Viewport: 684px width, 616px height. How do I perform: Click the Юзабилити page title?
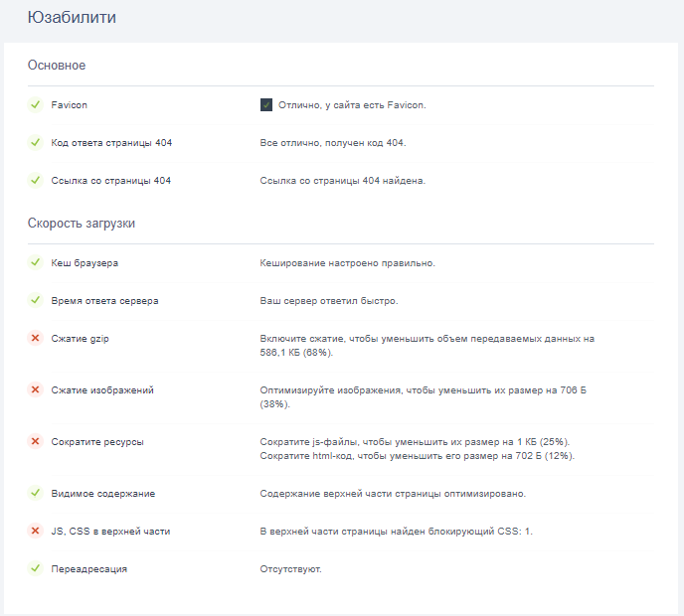coord(72,17)
